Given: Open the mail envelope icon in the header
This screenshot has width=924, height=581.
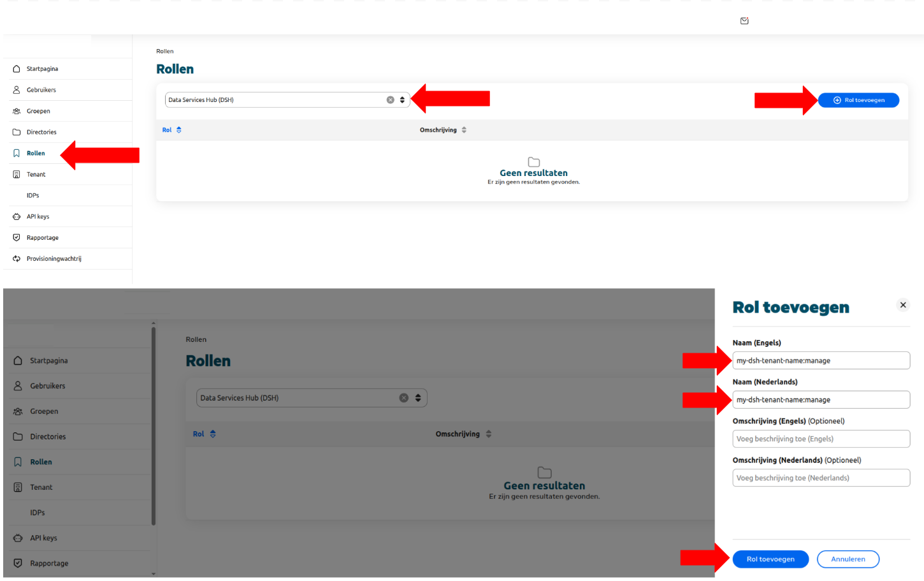Looking at the screenshot, I should (x=744, y=21).
